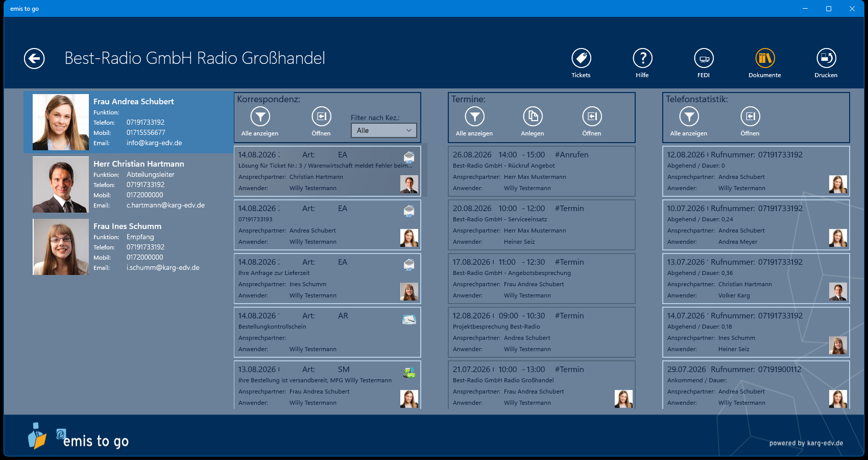Click mail icon on 07191733193 correspondence

[x=409, y=210]
